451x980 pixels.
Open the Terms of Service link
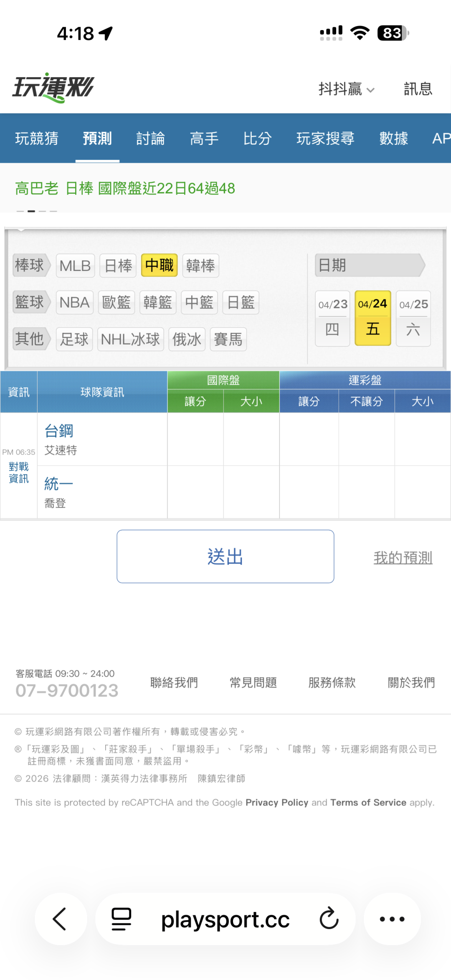[x=368, y=803]
